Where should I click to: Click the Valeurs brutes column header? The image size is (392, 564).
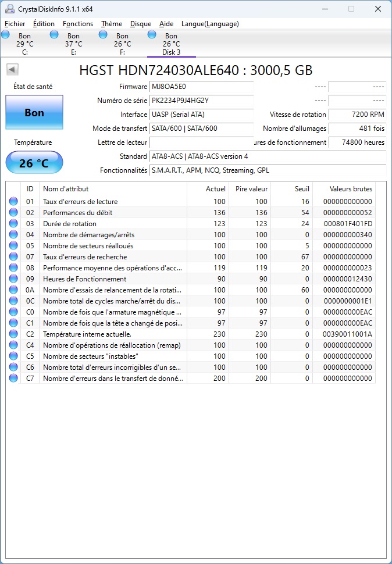tap(350, 189)
